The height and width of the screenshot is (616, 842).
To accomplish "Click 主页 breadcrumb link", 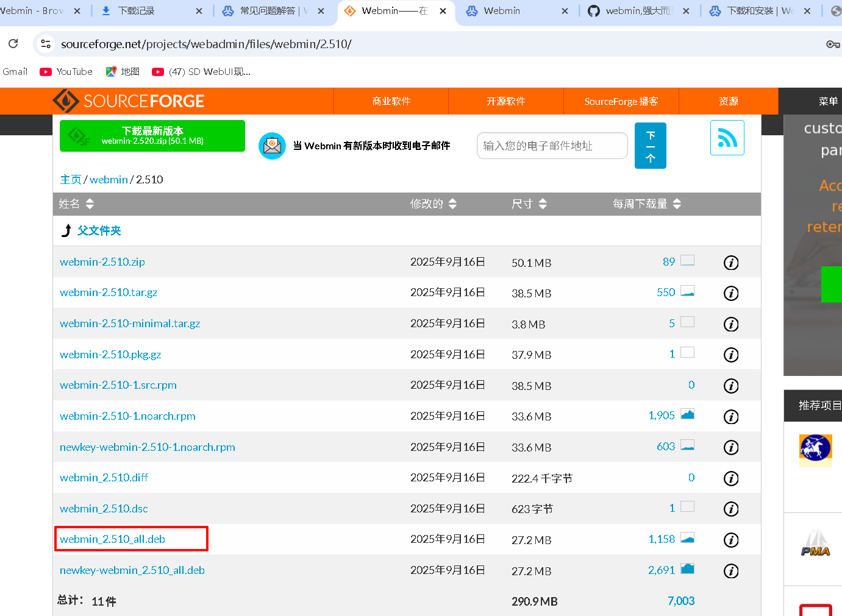I will pos(71,180).
